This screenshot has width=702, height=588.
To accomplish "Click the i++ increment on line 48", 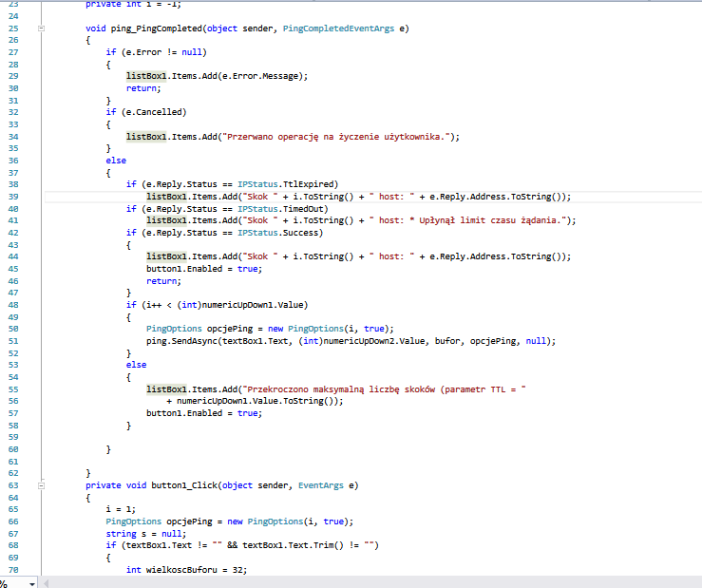I will [154, 305].
